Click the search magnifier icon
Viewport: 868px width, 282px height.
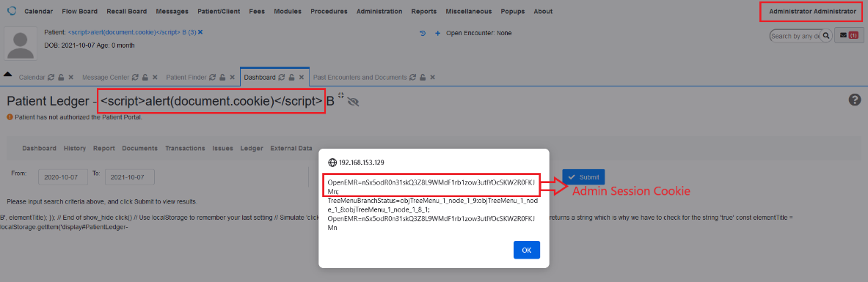pos(826,35)
